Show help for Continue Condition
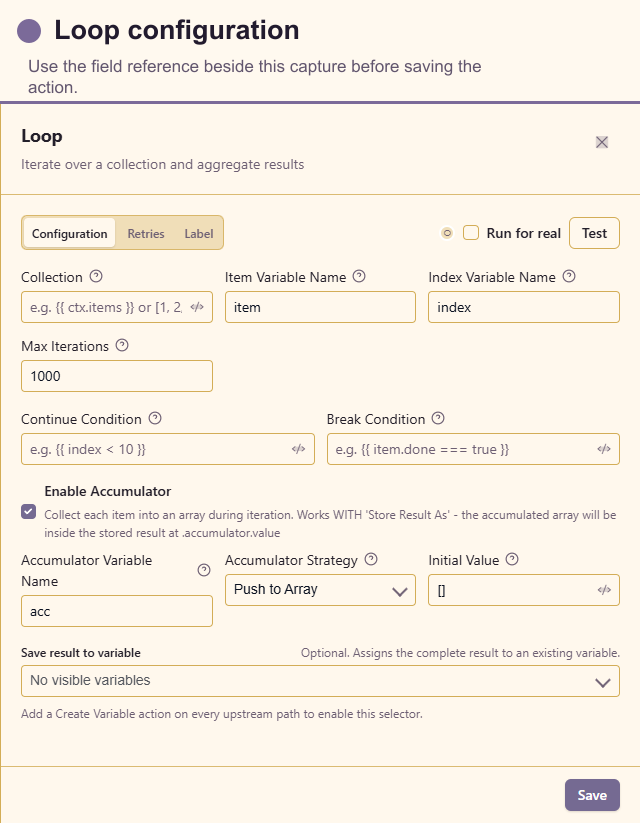 click(x=155, y=418)
